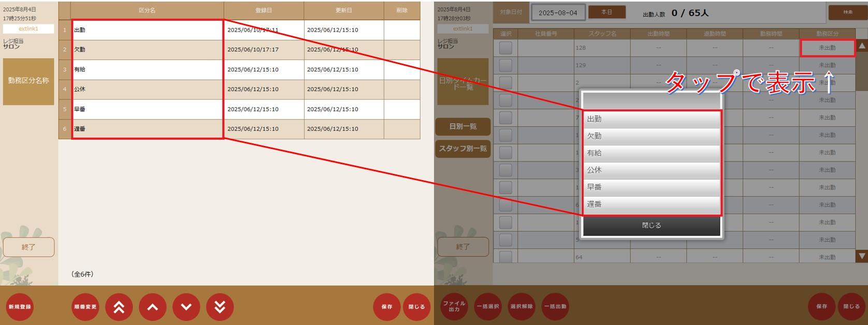The width and height of the screenshot is (868, 325).
Task: Click the move-to-bottom double chevron button
Action: 220,307
